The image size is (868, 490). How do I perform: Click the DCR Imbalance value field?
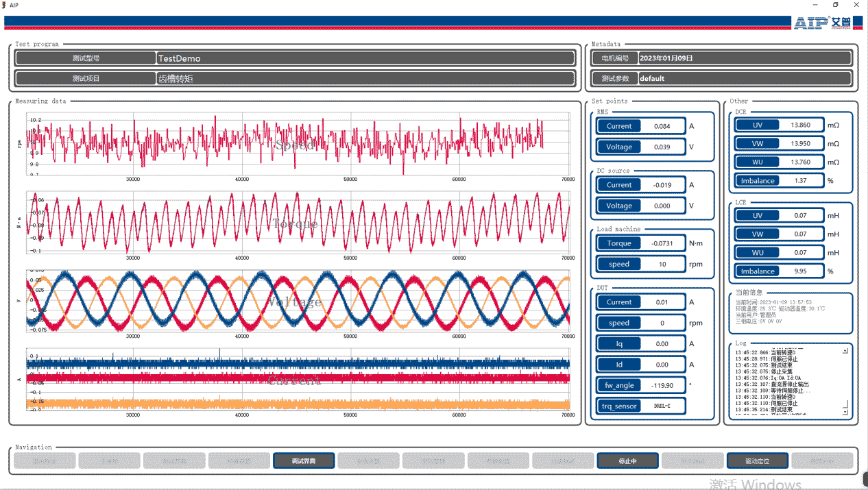click(800, 181)
